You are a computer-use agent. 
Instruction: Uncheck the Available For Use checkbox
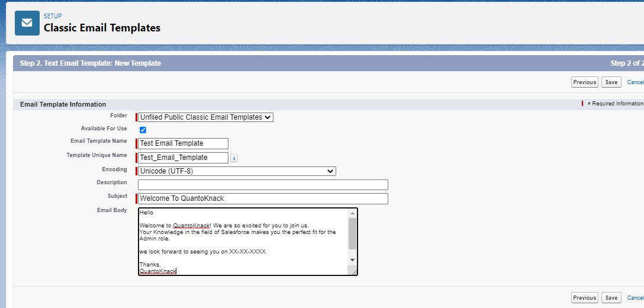143,130
